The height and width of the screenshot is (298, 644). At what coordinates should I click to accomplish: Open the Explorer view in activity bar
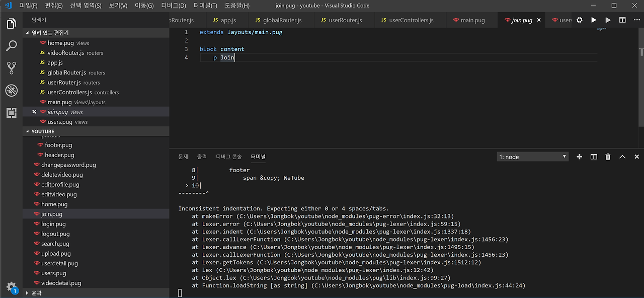coord(11,24)
